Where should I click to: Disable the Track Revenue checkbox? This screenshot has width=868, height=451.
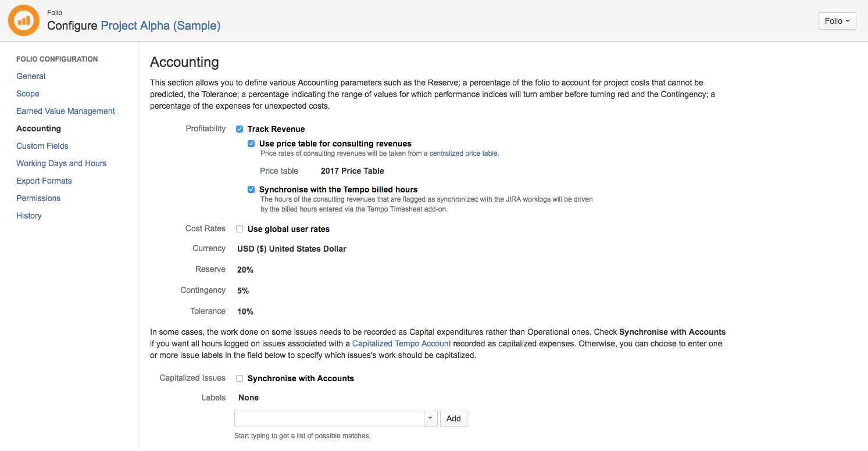pos(239,128)
